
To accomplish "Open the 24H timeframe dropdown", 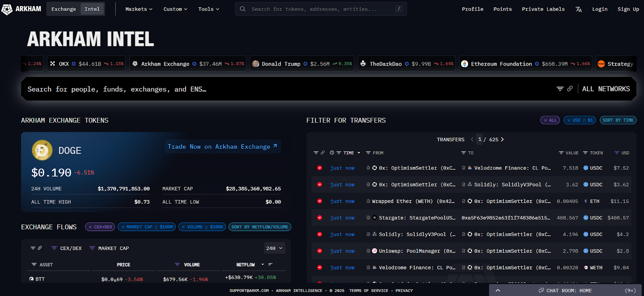I will [275, 248].
